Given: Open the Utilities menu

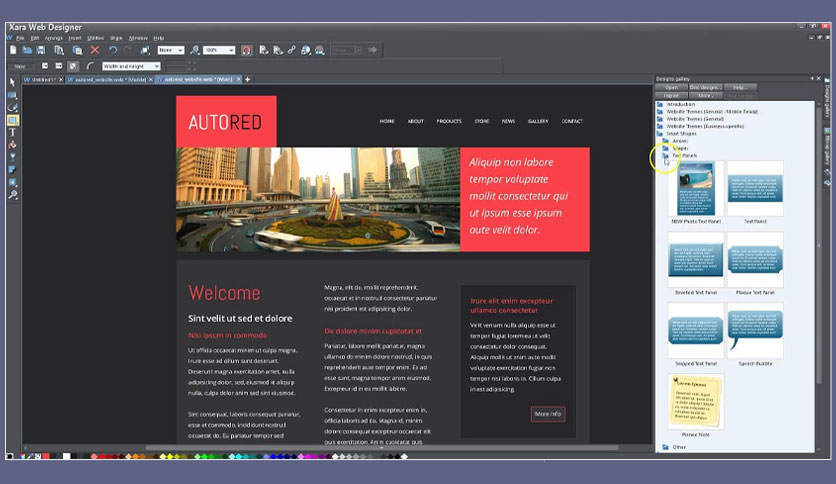Looking at the screenshot, I should [x=95, y=38].
